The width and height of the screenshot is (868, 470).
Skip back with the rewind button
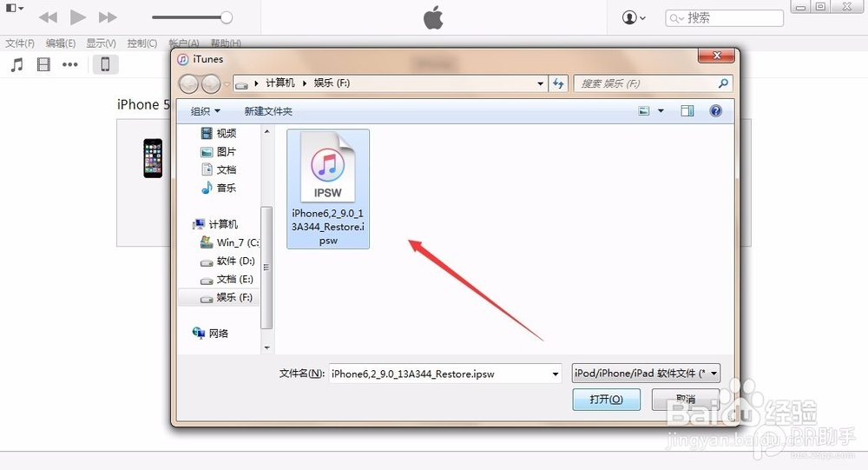pyautogui.click(x=49, y=17)
